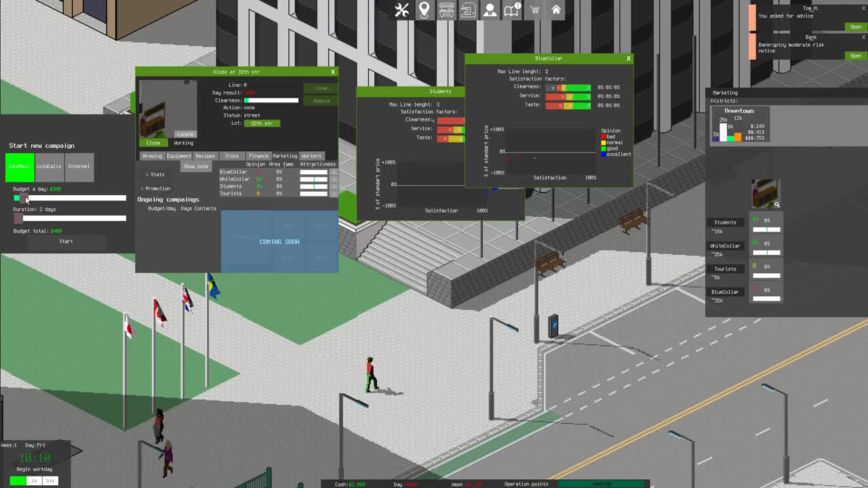Screen dimensions: 868x488
Task: Expand the Stats section
Action: 155,174
